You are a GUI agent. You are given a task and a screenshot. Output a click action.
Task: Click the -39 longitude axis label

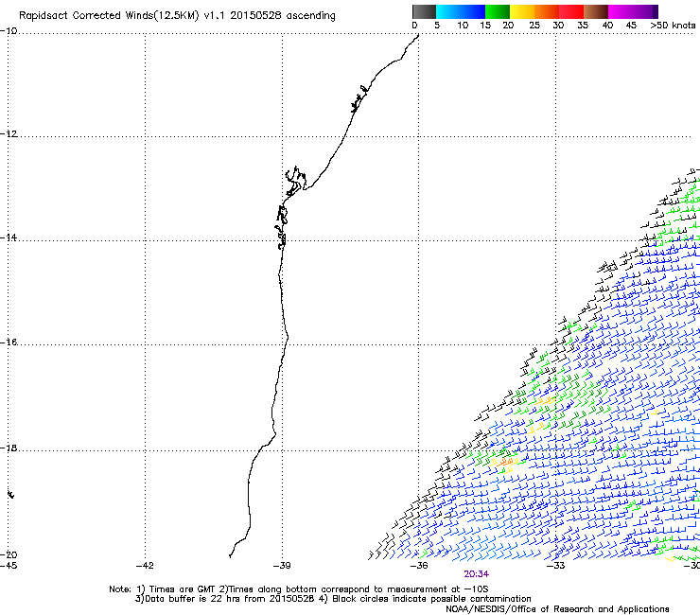(282, 566)
